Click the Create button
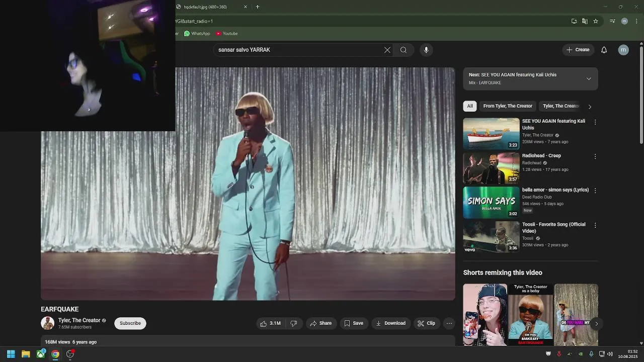Screen dimensions: 644x362 coord(578,50)
